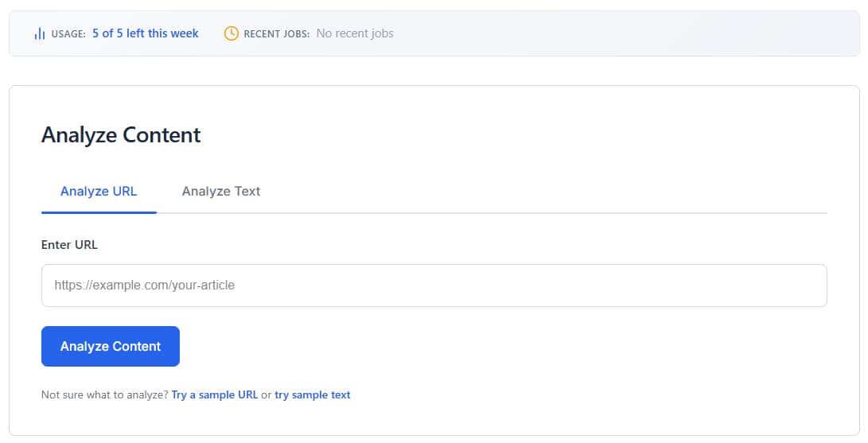Screen dimensions: 868x443
Task: Click the bar chart usage icon
Action: 40,33
